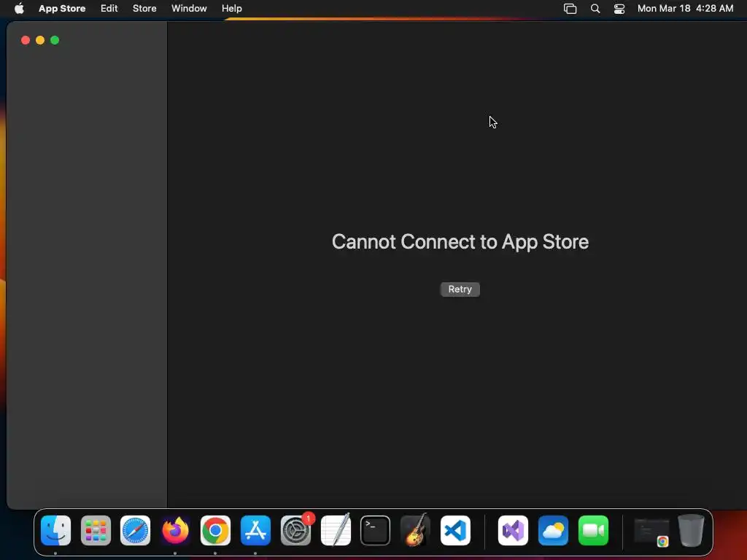The image size is (747, 560).
Task: Minimize the App Store window
Action: click(x=40, y=40)
